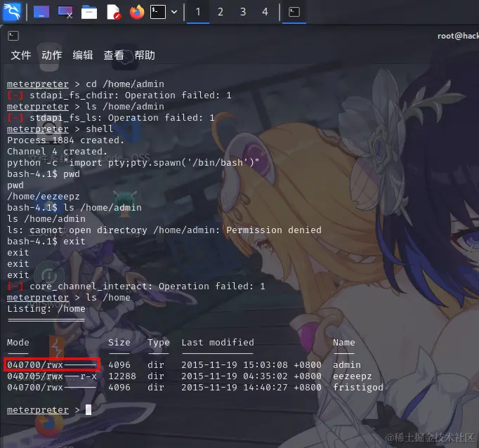
Task: Click the 040705/rwx---r-x mode value
Action: click(x=52, y=376)
